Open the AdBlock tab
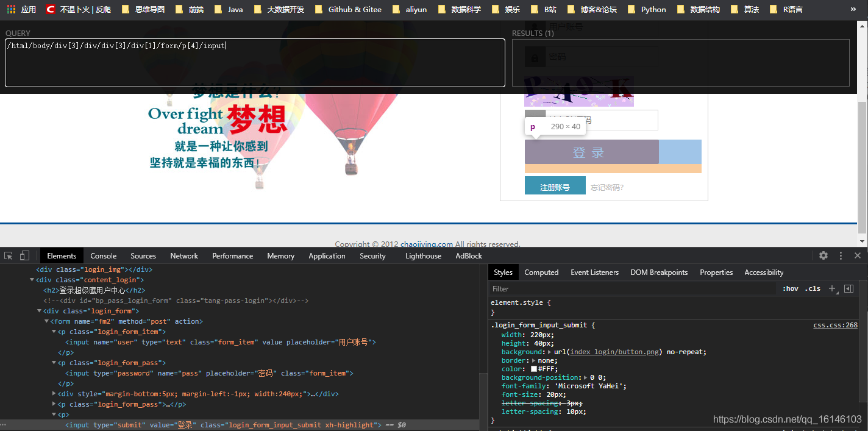Image resolution: width=868 pixels, height=431 pixels. click(x=469, y=255)
